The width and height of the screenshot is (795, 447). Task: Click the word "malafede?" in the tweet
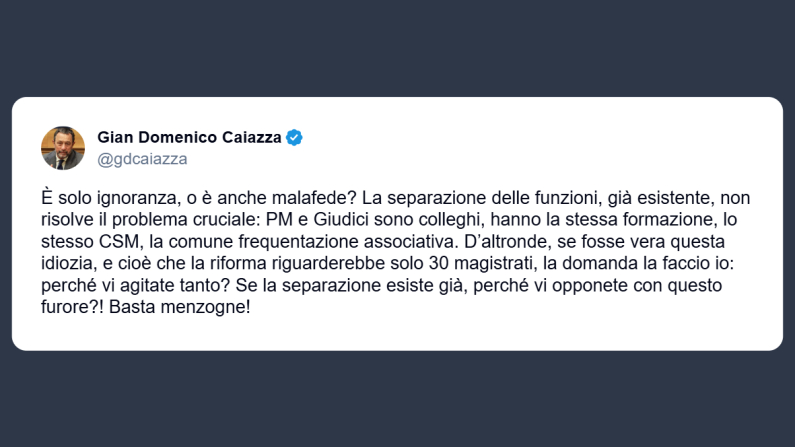point(307,197)
